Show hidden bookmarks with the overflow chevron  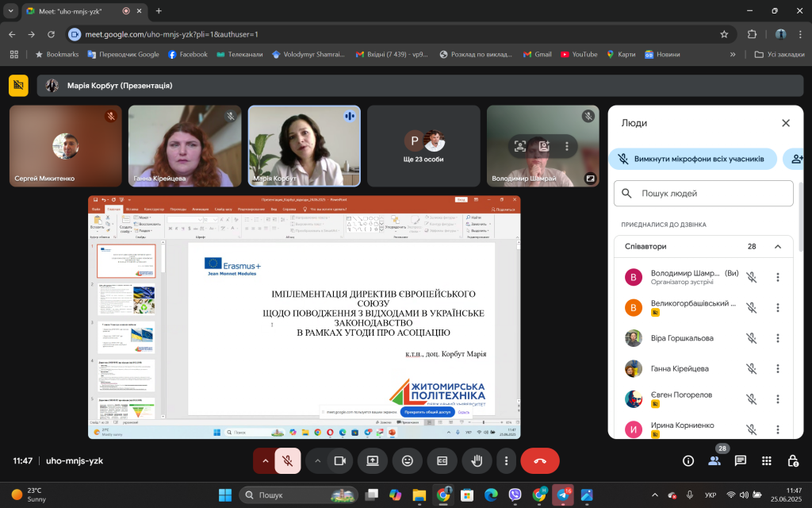point(732,55)
